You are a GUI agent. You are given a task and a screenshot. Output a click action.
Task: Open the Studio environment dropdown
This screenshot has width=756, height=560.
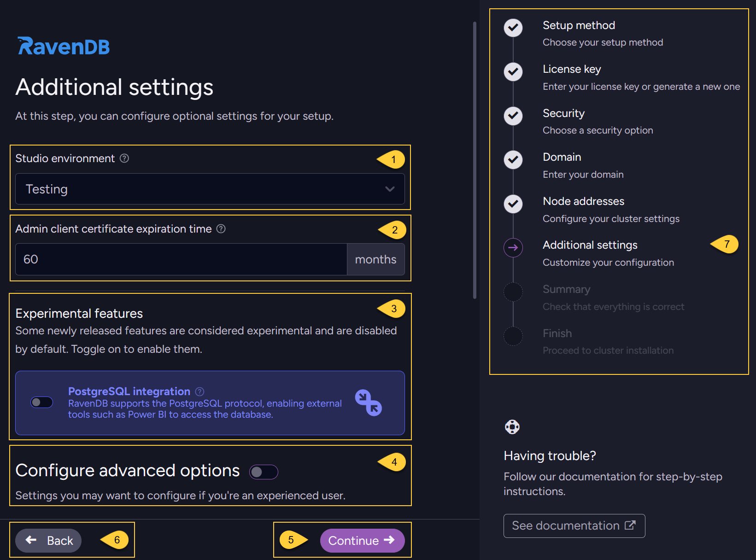[x=210, y=189]
